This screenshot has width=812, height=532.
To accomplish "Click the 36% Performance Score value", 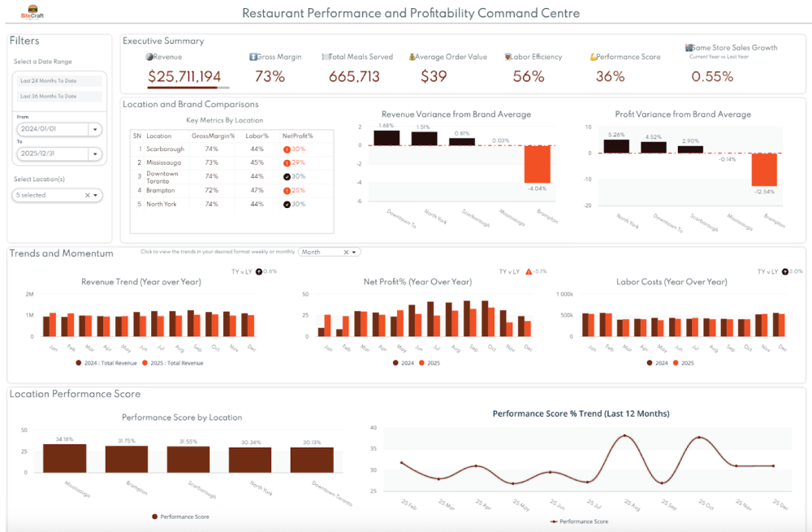I will 610,76.
